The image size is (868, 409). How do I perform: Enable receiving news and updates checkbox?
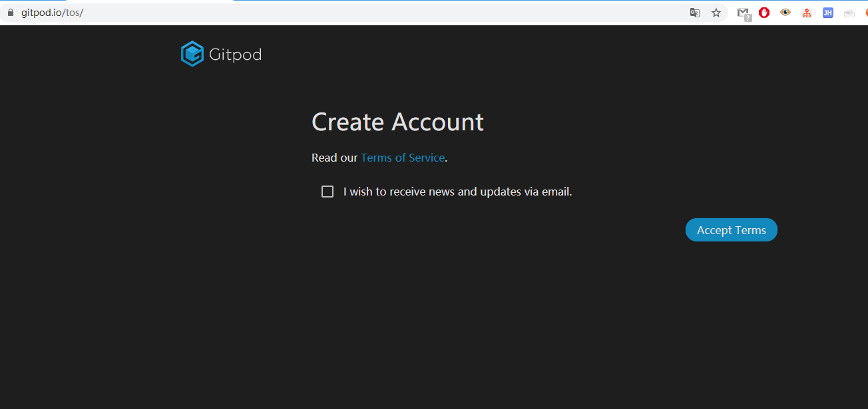tap(327, 192)
